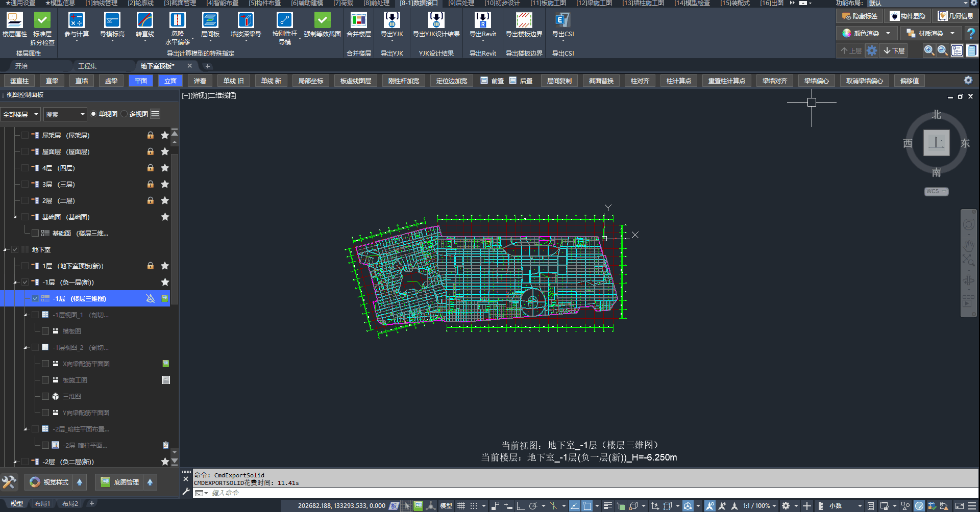This screenshot has width=980, height=512.
Task: Check the 屋架层 floor checkbox
Action: tap(24, 135)
